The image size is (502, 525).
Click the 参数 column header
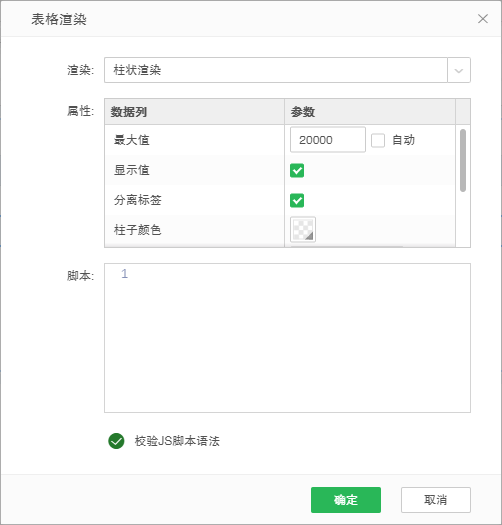[x=370, y=111]
